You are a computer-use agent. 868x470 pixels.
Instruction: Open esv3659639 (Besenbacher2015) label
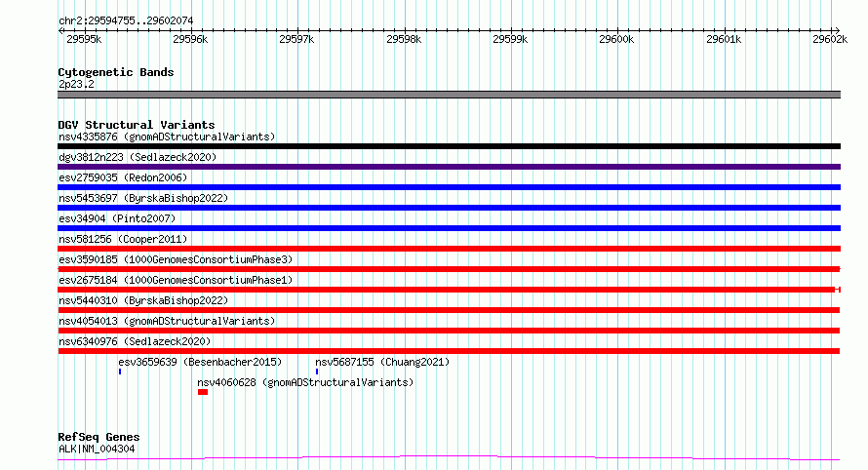[200, 362]
